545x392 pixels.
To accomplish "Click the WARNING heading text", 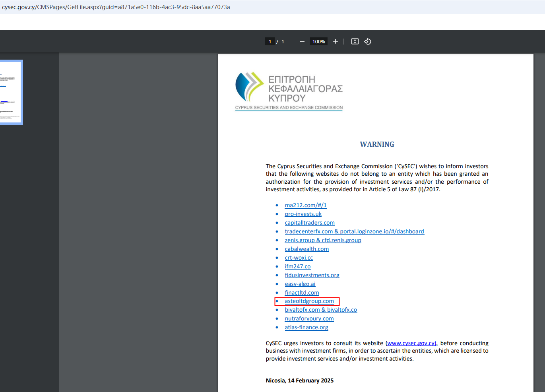I will [377, 144].
